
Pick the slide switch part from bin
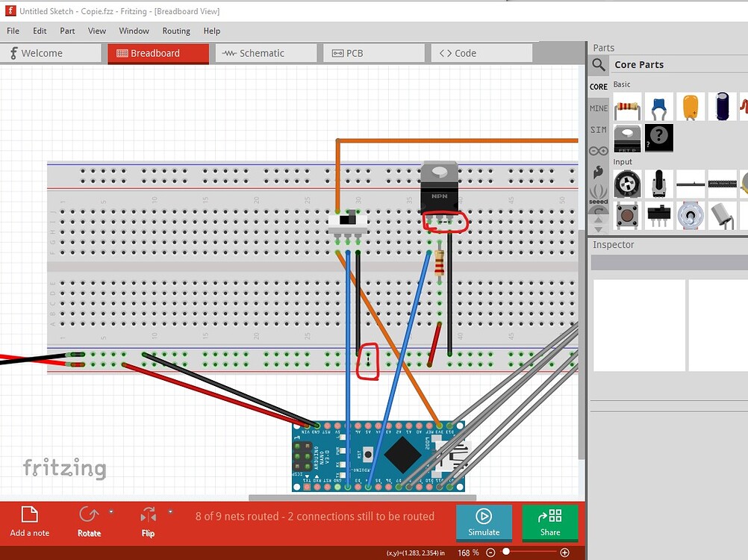point(659,216)
